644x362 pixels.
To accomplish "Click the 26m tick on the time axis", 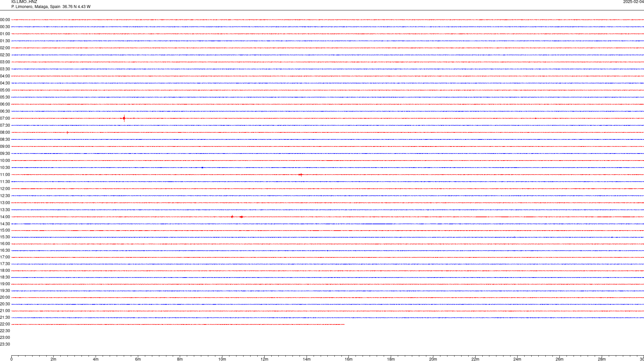I will click(x=559, y=359).
